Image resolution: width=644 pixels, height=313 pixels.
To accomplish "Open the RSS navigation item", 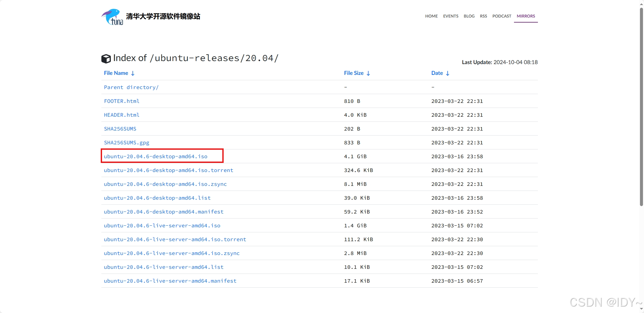I will pos(483,16).
